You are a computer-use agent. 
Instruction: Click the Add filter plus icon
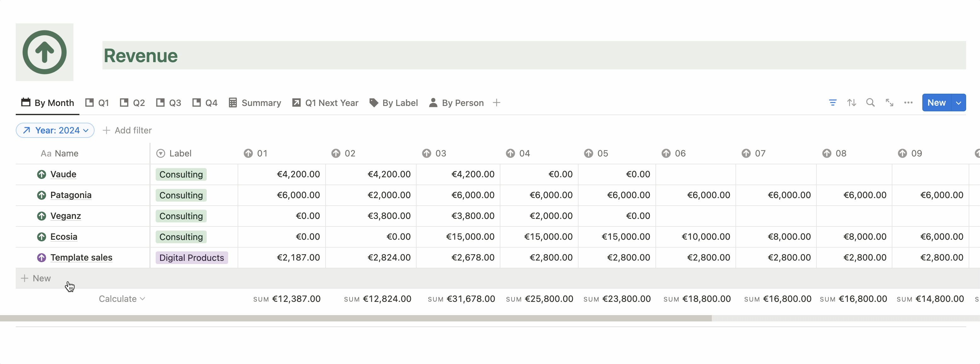click(x=107, y=130)
